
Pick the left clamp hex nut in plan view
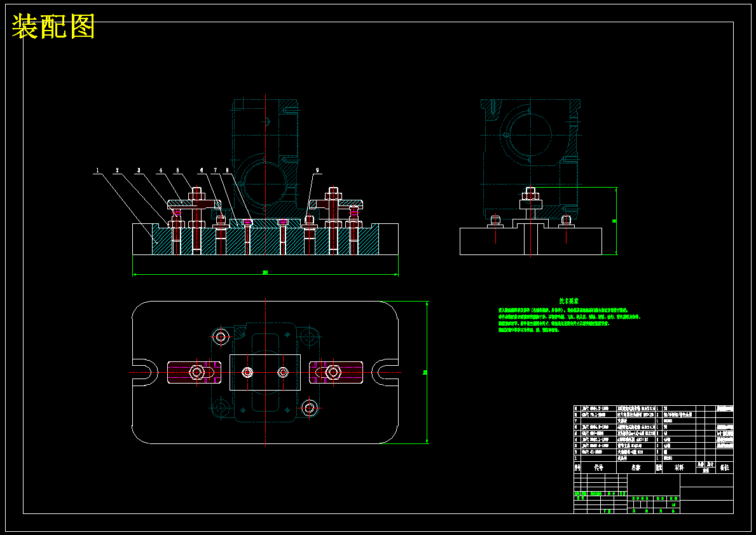pos(196,372)
